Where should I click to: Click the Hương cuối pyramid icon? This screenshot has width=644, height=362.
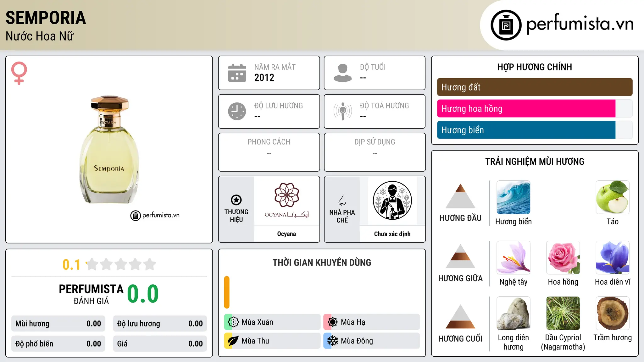[x=460, y=316]
